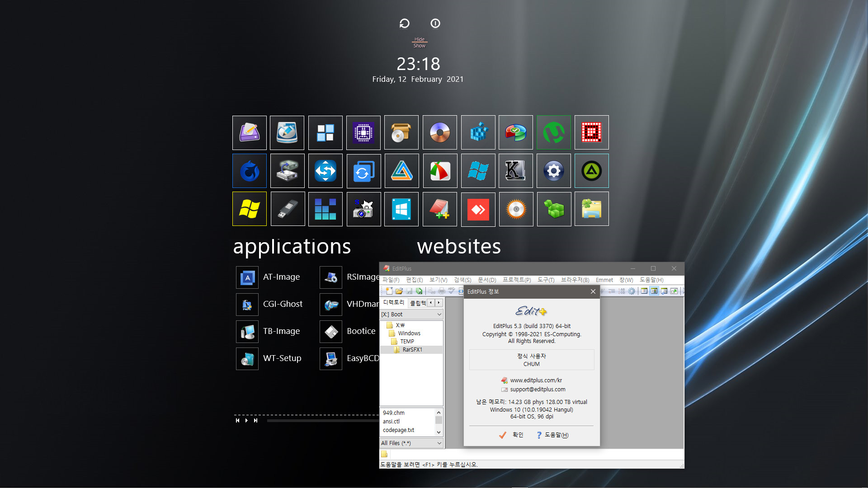The width and height of the screenshot is (868, 488).
Task: Click the restart icon above the clock
Action: [404, 23]
